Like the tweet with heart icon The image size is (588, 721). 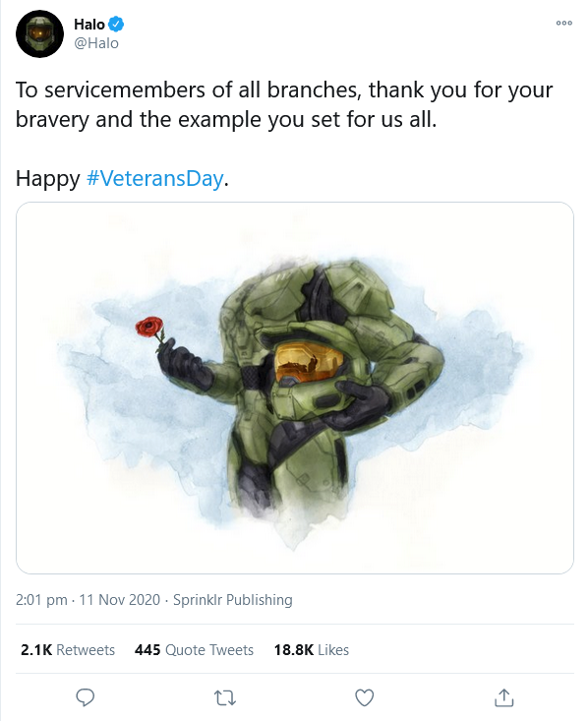pos(365,698)
